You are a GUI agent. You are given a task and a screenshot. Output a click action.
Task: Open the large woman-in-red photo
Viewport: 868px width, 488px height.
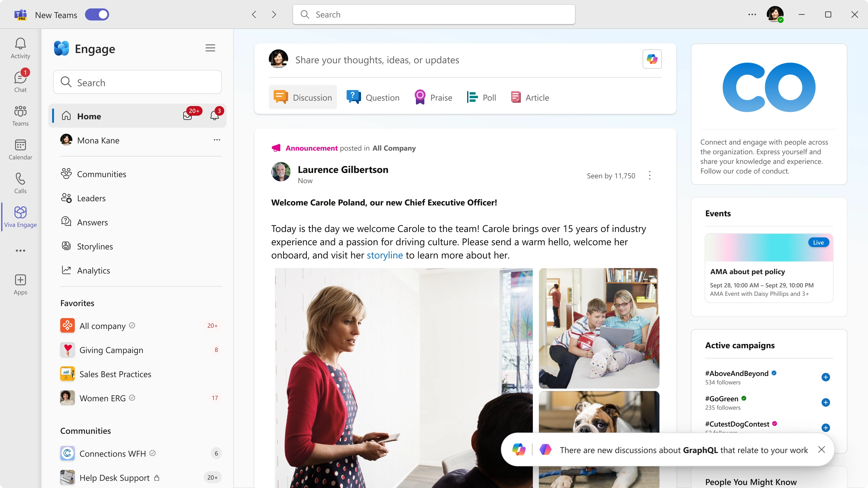(x=404, y=378)
